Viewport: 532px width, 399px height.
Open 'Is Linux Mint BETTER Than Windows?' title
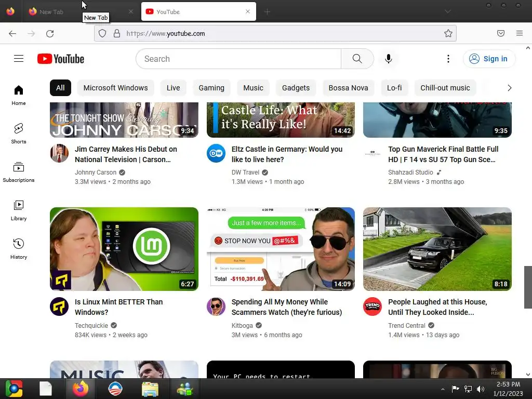click(119, 307)
